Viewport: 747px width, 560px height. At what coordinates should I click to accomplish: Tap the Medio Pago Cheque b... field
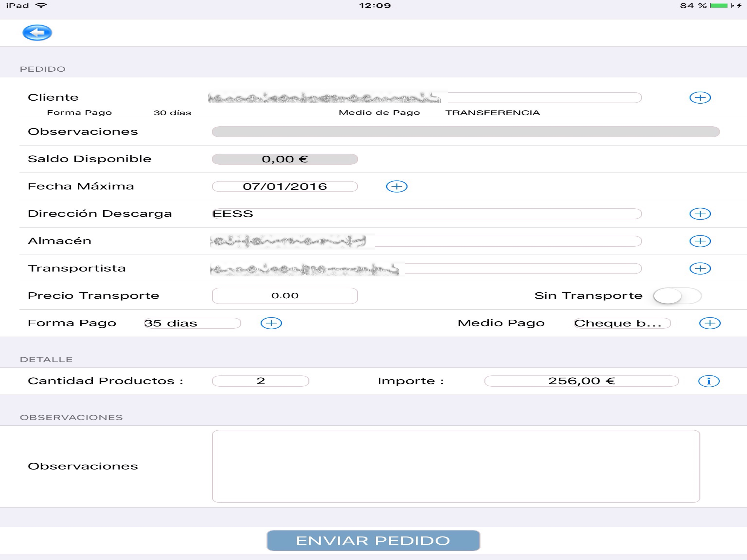click(622, 323)
